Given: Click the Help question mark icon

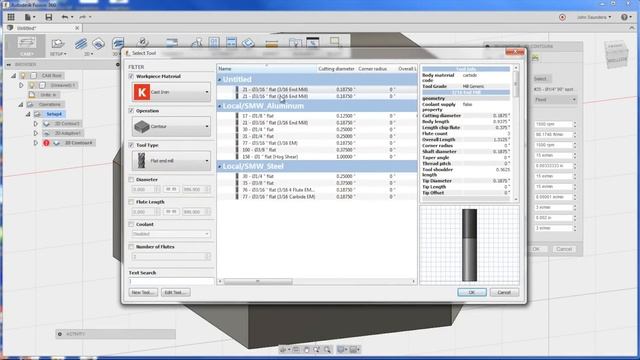Looking at the screenshot, I should tap(624, 17).
